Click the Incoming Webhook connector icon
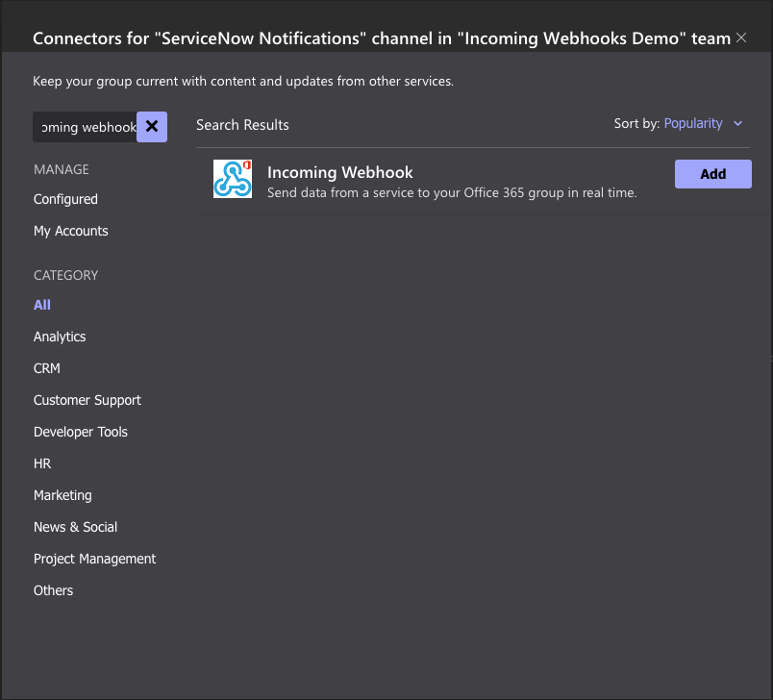 pos(233,179)
